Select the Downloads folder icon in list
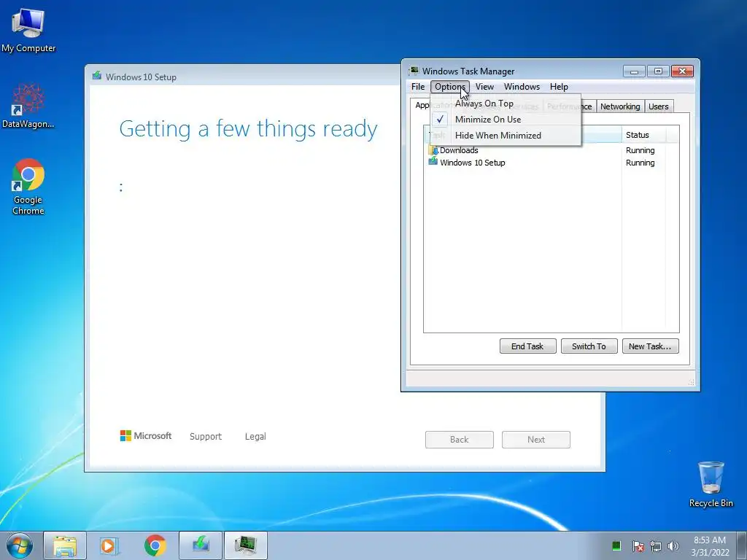Image resolution: width=747 pixels, height=560 pixels. (433, 150)
